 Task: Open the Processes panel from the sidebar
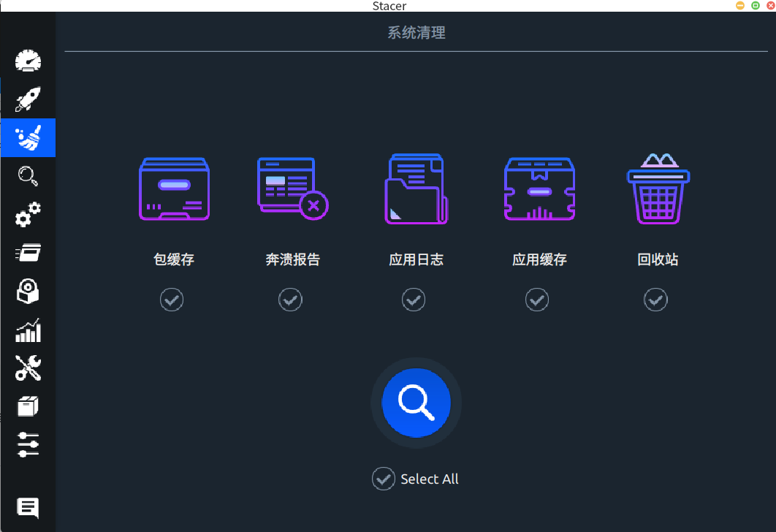(28, 253)
